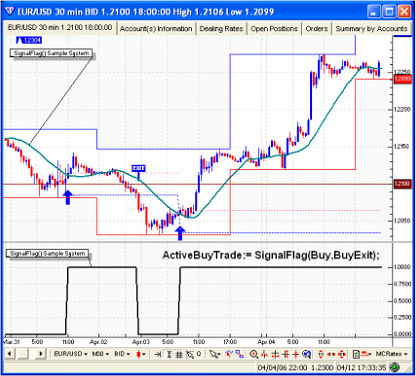This screenshot has height=376, width=416.
Task: Click the first red cross-line icon after zoom
Action: point(265,354)
